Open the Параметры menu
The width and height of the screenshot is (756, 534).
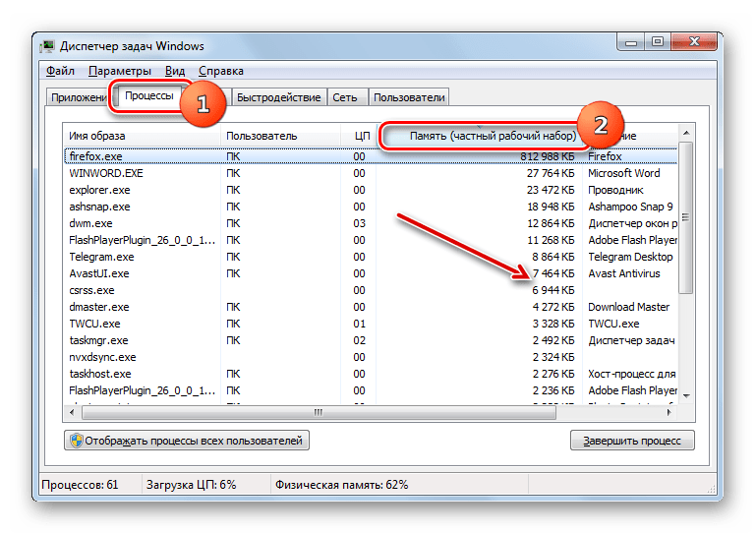pyautogui.click(x=119, y=71)
